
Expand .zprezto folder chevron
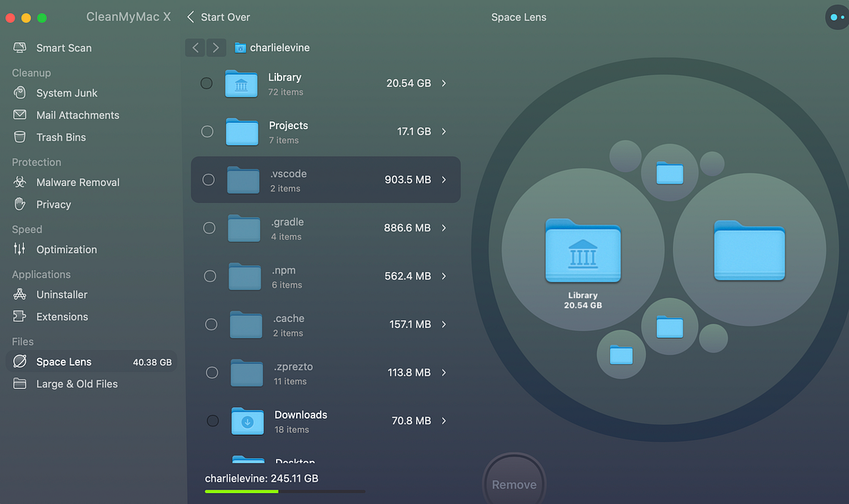click(444, 373)
